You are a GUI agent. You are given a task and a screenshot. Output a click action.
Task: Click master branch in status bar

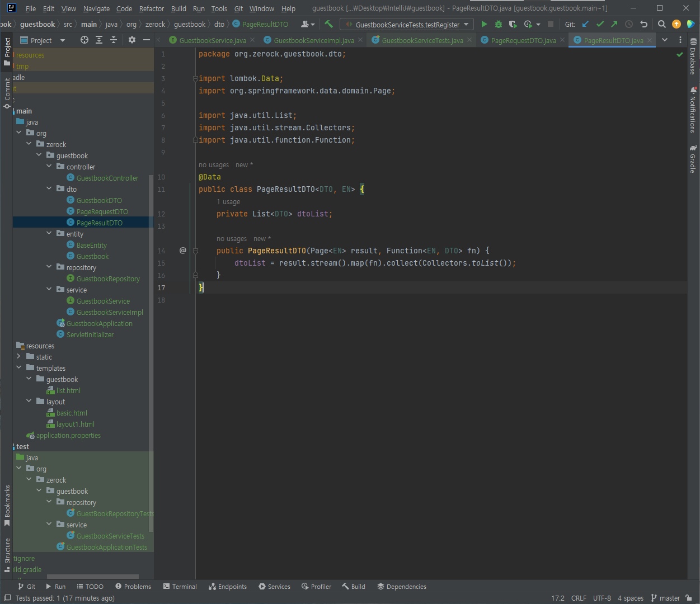pyautogui.click(x=665, y=598)
